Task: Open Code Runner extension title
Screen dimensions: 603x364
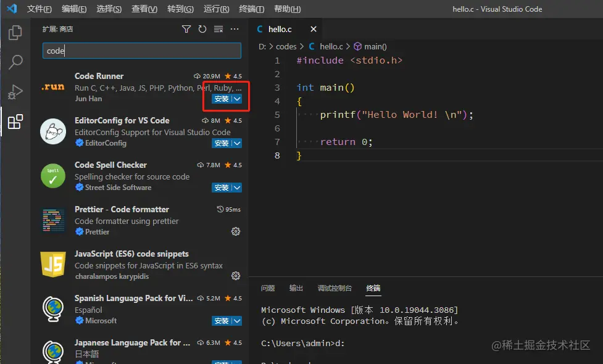Action: 99,76
